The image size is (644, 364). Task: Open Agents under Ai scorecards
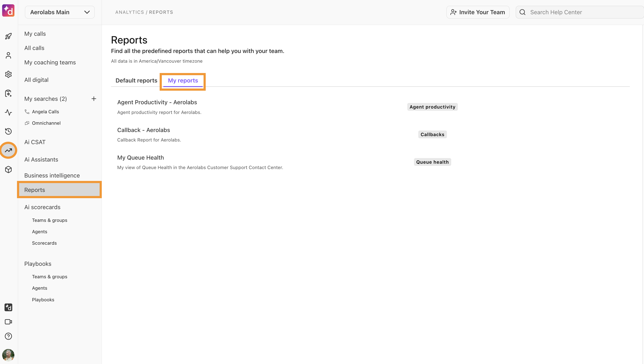40,232
